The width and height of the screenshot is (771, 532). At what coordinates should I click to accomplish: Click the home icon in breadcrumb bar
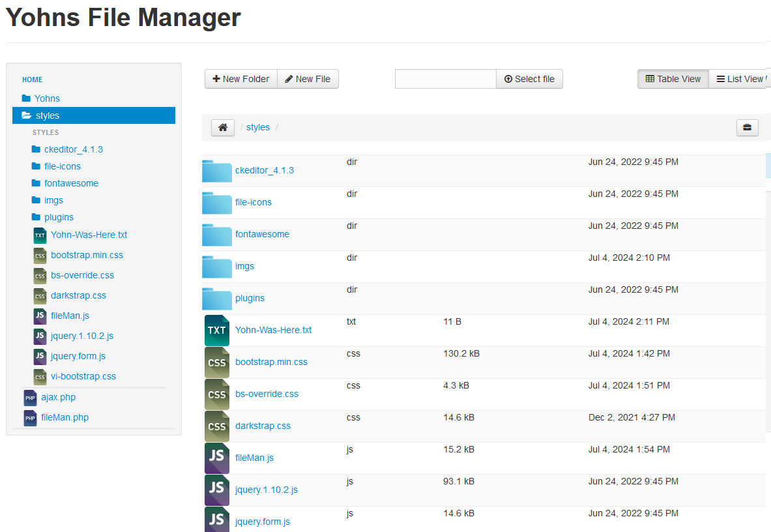[x=222, y=128]
